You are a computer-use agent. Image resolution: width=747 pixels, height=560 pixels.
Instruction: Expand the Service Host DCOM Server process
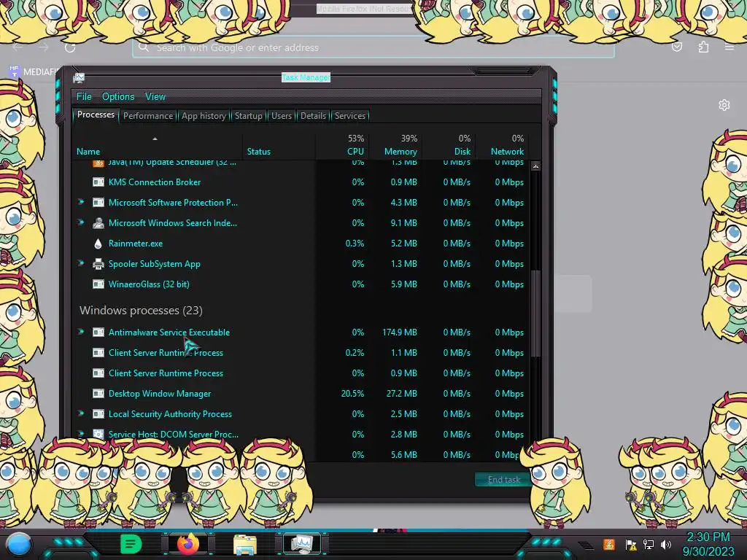82,434
